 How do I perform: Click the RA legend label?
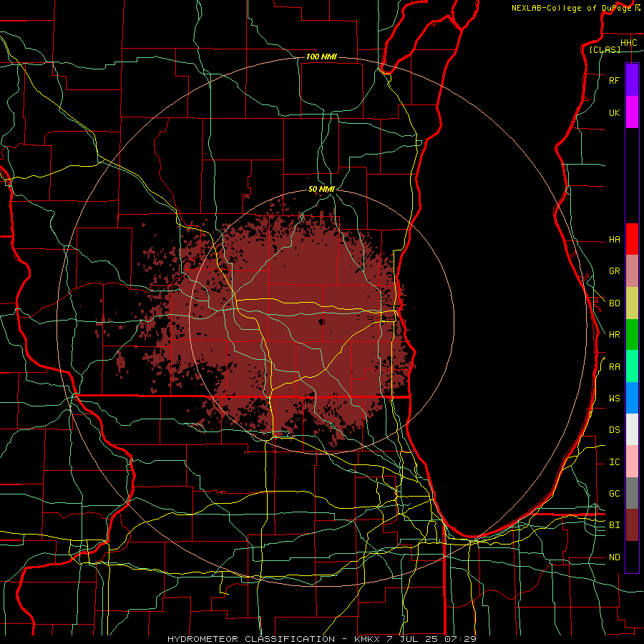[x=614, y=367]
